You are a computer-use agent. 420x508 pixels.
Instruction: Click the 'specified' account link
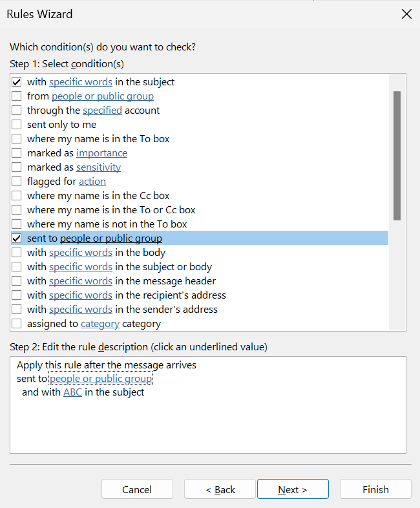(102, 111)
